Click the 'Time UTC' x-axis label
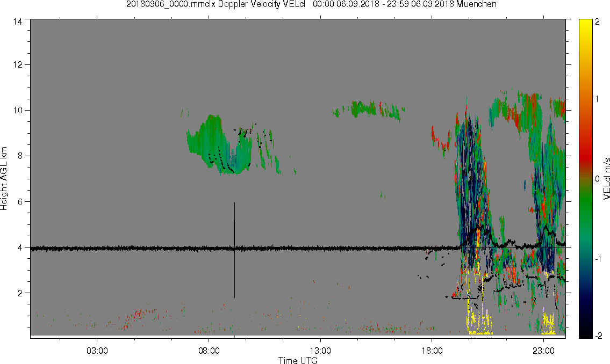Screen dimensions: 610x364 pos(298,360)
